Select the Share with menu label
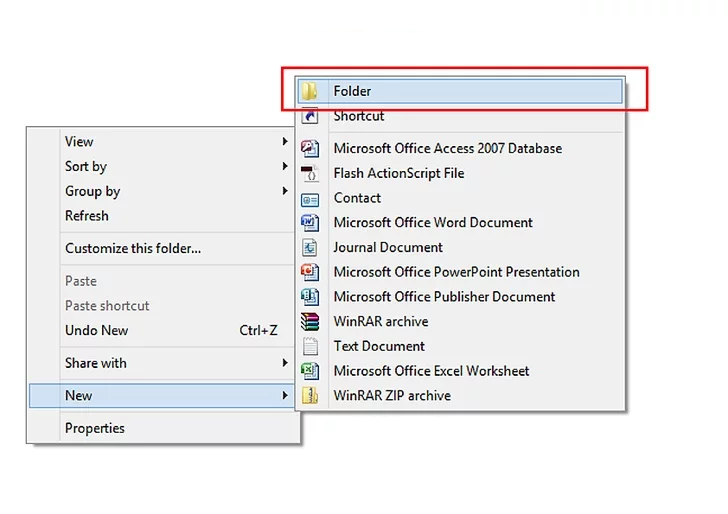Image resolution: width=728 pixels, height=514 pixels. click(96, 363)
